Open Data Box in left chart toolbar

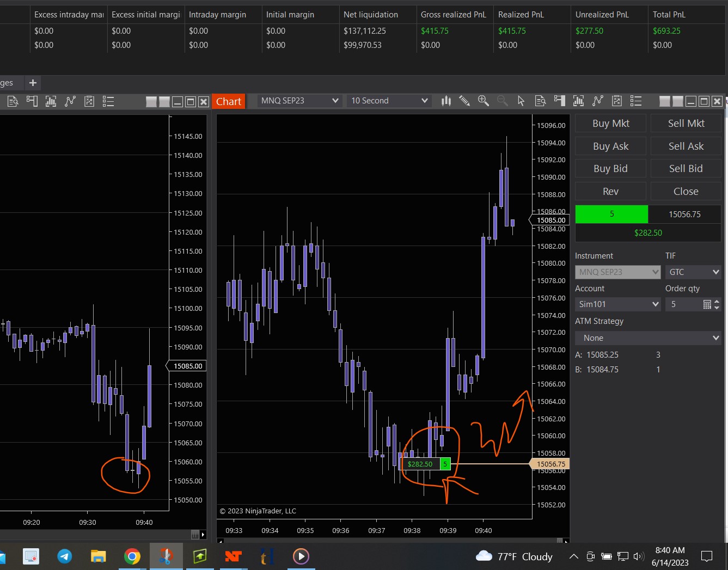[13, 101]
